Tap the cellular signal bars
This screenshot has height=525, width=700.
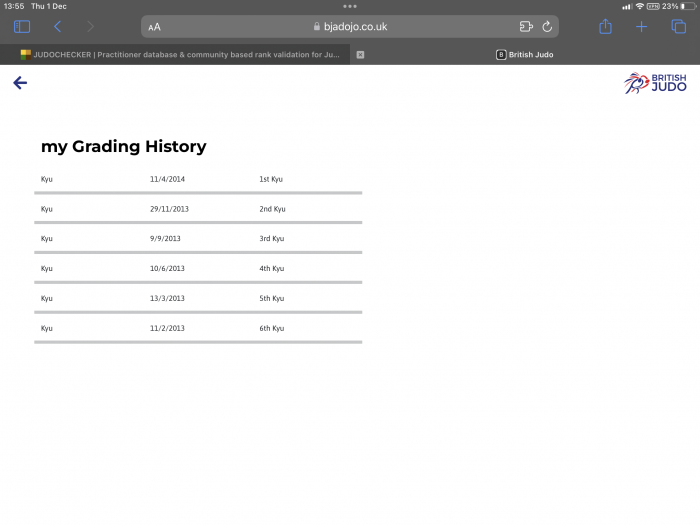coord(627,6)
